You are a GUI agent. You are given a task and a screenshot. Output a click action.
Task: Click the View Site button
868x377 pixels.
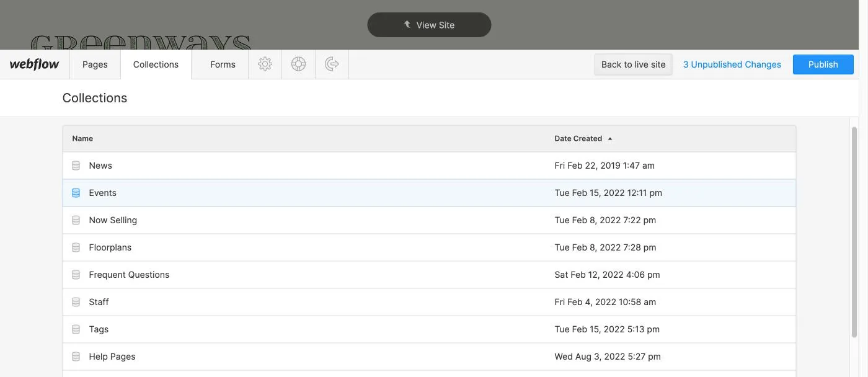(x=429, y=25)
